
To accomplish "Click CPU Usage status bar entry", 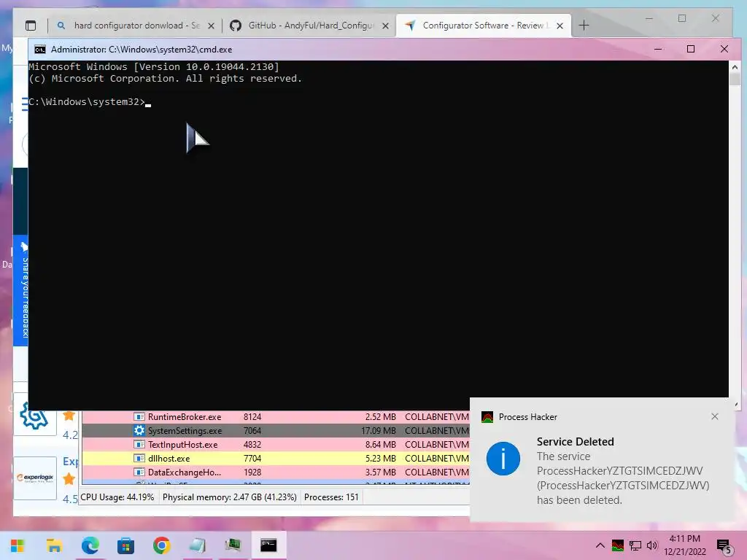I will (x=117, y=497).
